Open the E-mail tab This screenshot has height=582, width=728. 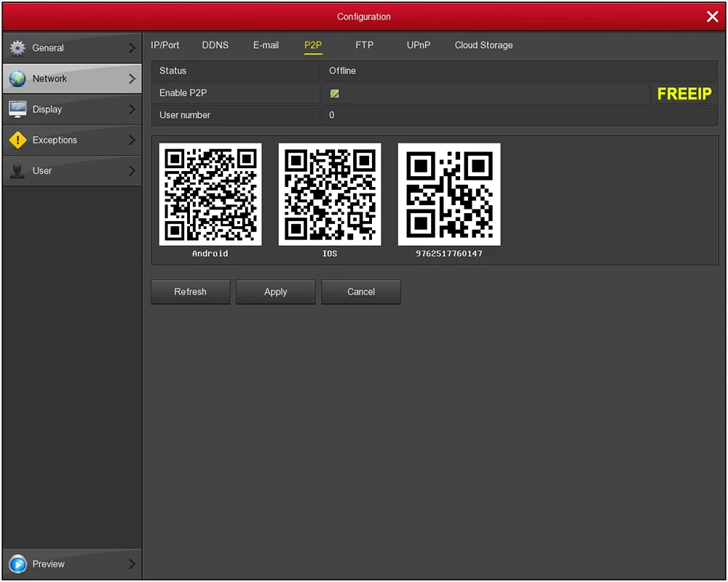pos(266,45)
